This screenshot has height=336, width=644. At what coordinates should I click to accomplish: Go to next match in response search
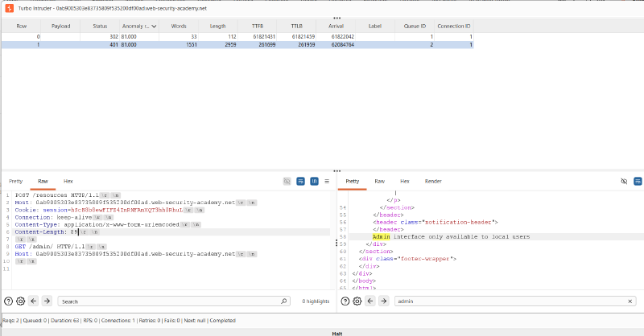coord(384,301)
